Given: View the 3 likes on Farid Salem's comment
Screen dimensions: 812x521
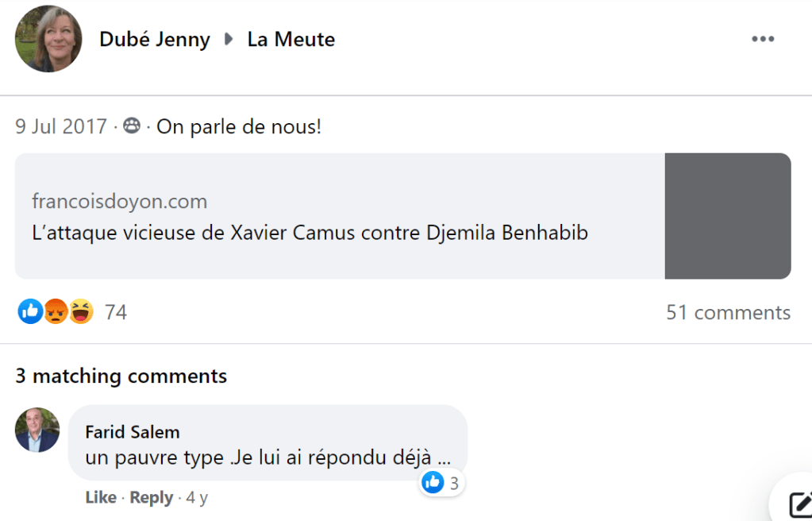Looking at the screenshot, I should pos(441,482).
